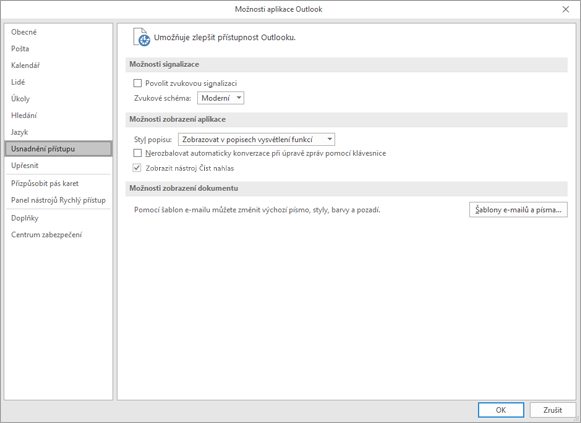Click the Umožňuje zlepšit přístupnost Outlooku text
581x423 pixels.
tap(225, 37)
